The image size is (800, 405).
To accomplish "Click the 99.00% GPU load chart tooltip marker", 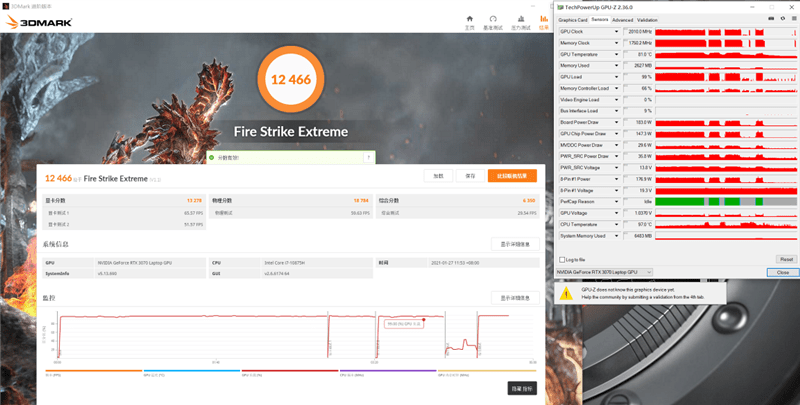I will (423, 319).
